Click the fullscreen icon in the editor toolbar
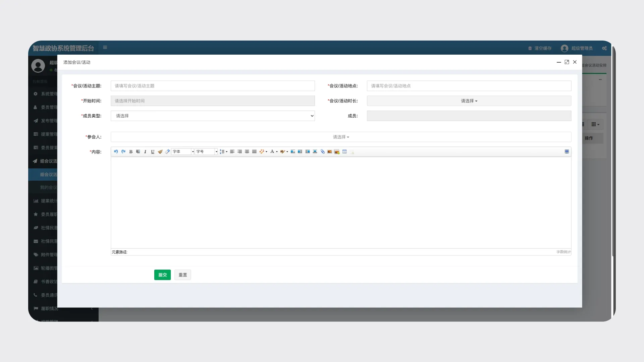 [567, 152]
